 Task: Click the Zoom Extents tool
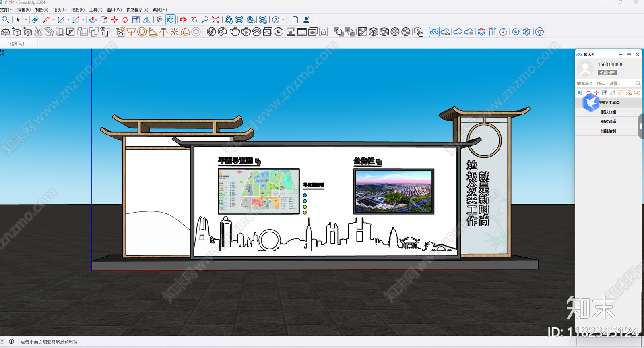216,19
